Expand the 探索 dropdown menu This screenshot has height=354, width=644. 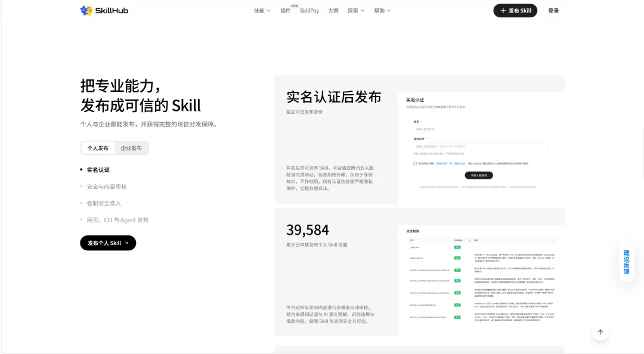(x=355, y=11)
